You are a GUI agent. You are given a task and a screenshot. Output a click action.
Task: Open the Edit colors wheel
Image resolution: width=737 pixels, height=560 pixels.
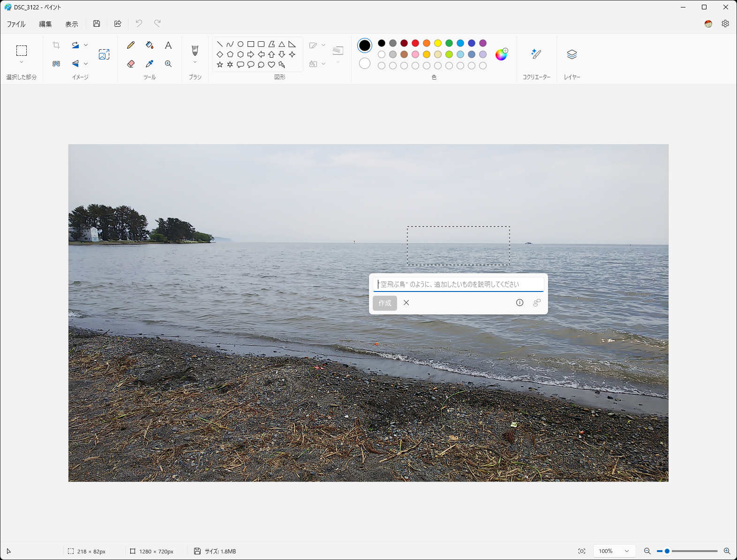click(x=501, y=54)
